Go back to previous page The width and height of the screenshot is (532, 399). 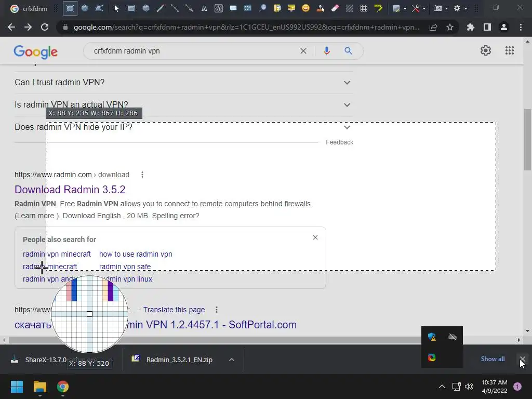[11, 27]
